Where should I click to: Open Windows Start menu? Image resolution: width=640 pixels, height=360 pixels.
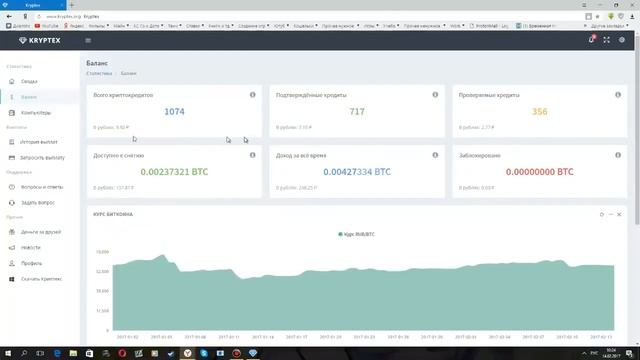click(x=8, y=353)
